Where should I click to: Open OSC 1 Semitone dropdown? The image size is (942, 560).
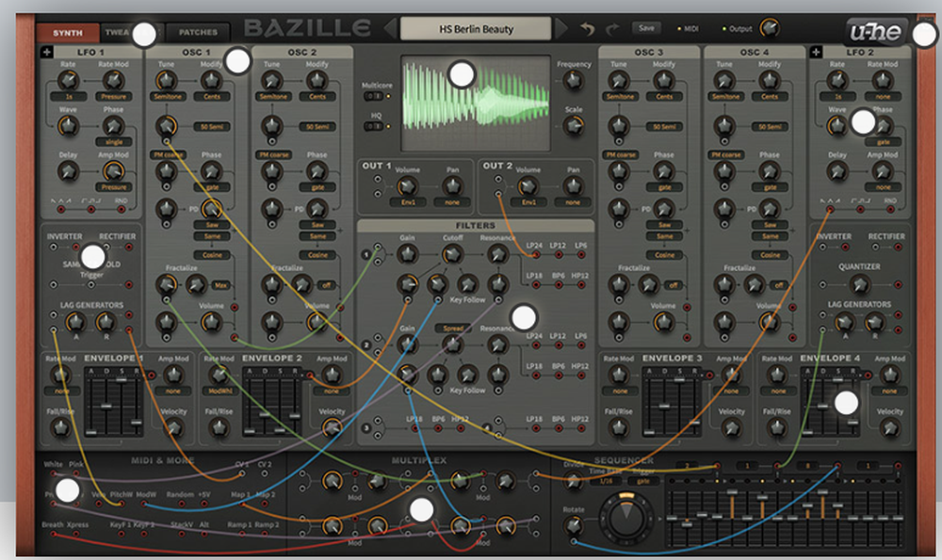167,97
